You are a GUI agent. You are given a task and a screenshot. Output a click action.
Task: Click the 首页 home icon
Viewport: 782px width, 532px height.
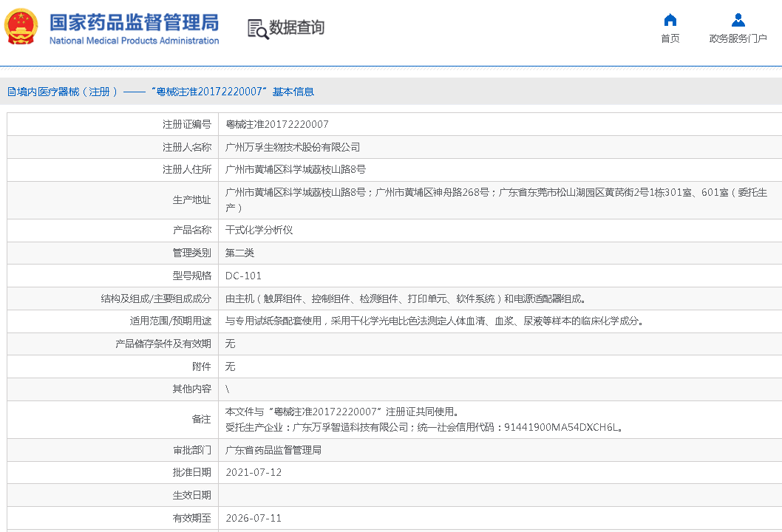tap(670, 20)
